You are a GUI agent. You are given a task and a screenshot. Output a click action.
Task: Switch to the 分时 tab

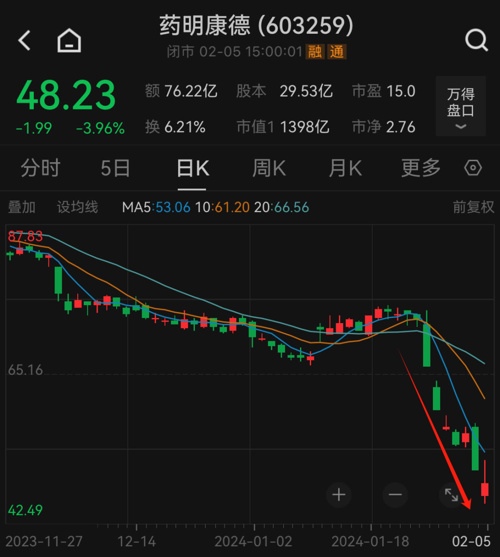40,168
